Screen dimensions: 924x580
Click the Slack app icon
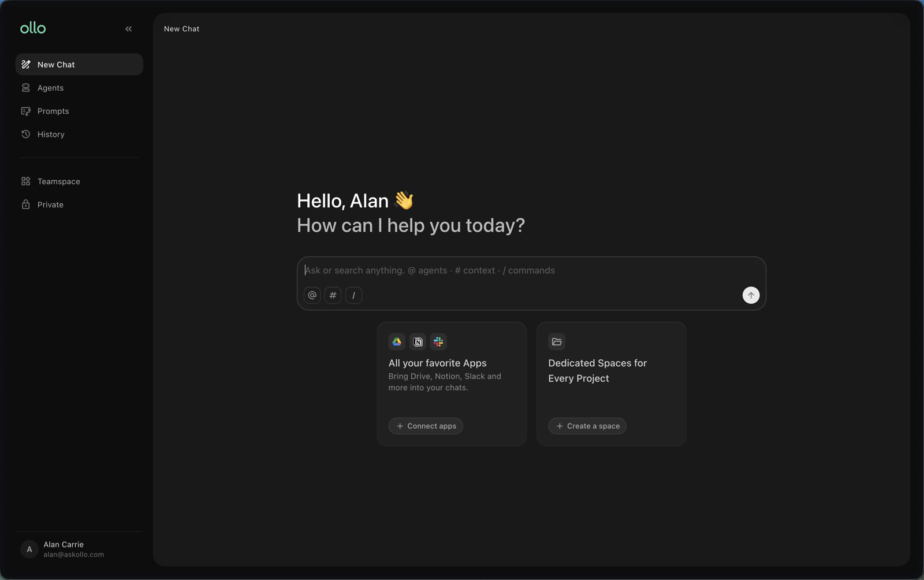pyautogui.click(x=439, y=342)
